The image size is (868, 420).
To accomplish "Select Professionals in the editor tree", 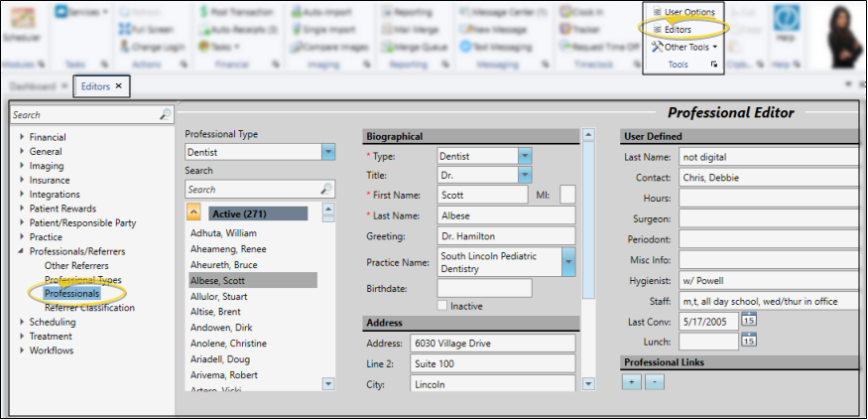I will click(71, 294).
